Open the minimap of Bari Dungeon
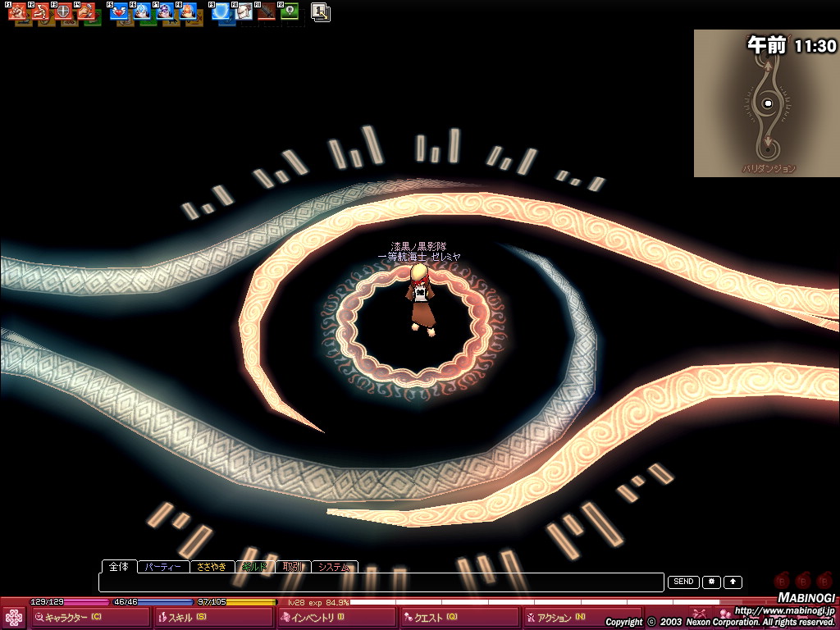Screen dimensions: 840x630 767,103
